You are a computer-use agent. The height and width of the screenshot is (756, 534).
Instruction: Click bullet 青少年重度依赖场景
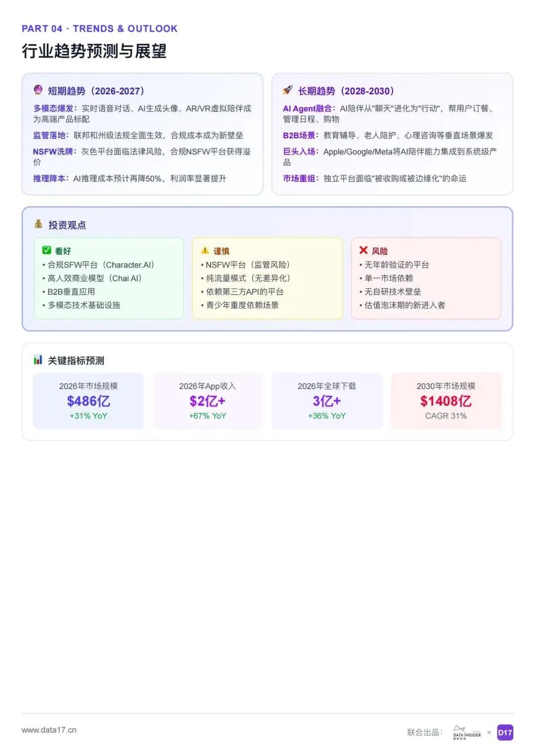pos(240,305)
